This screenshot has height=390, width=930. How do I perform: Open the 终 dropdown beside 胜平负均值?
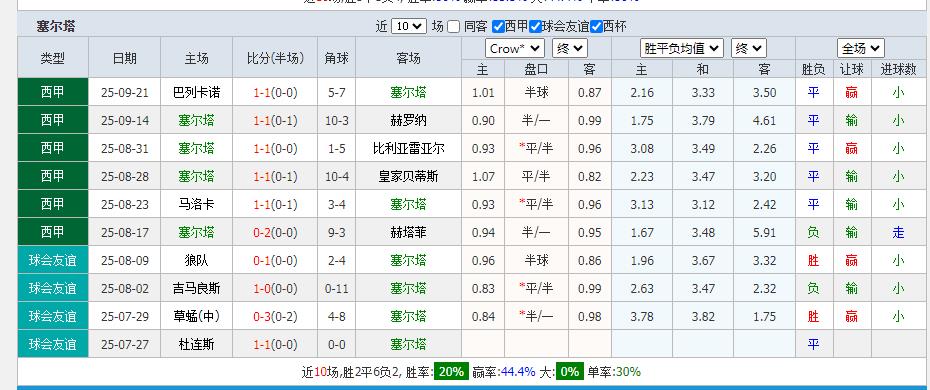(x=749, y=49)
